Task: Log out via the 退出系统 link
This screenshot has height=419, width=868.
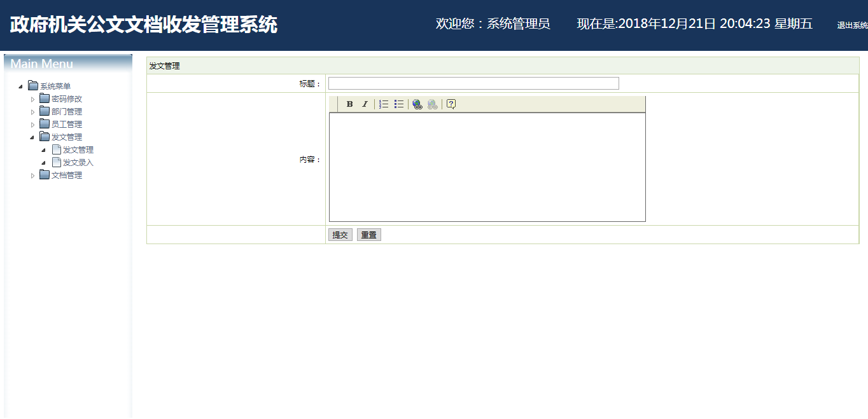Action: tap(852, 25)
